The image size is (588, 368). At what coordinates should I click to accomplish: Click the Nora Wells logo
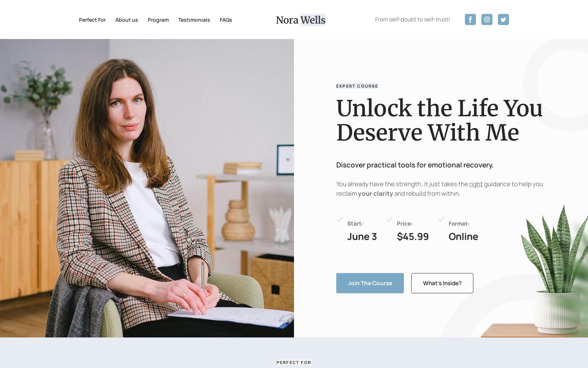pyautogui.click(x=301, y=20)
